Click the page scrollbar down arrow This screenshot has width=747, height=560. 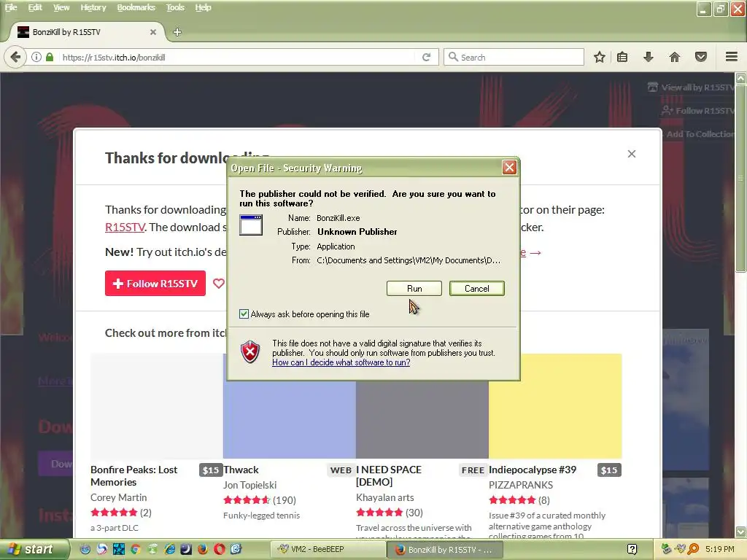741,532
